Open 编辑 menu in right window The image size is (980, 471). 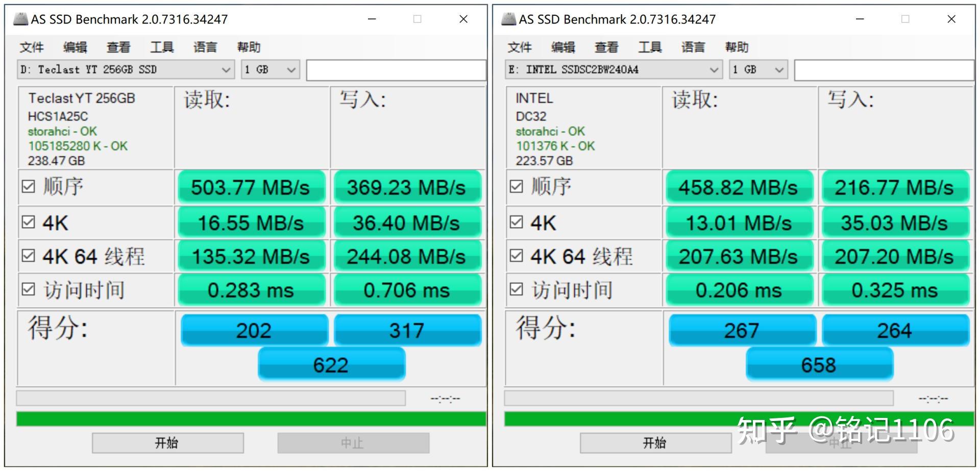click(563, 47)
